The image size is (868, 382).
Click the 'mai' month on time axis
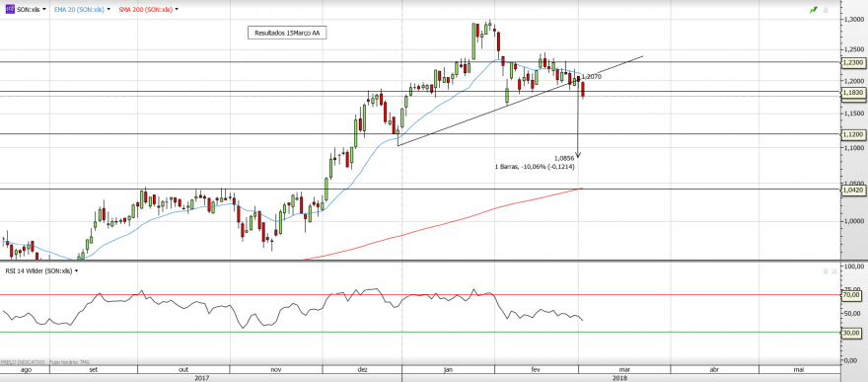point(799,369)
